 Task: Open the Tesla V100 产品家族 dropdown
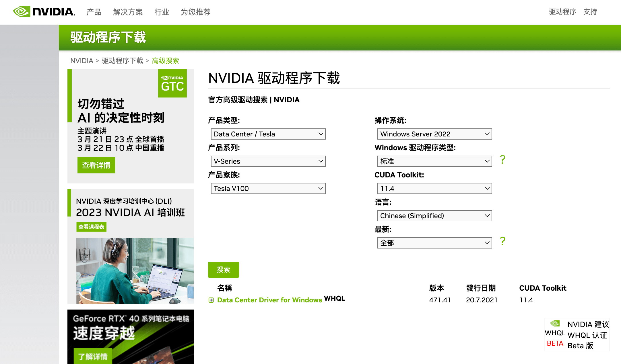coord(268,189)
